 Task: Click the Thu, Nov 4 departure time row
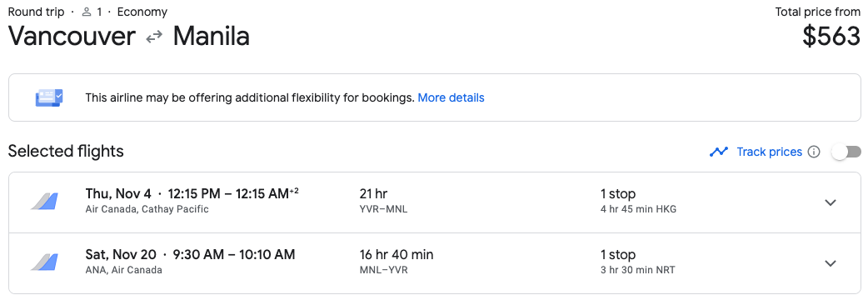pyautogui.click(x=192, y=193)
